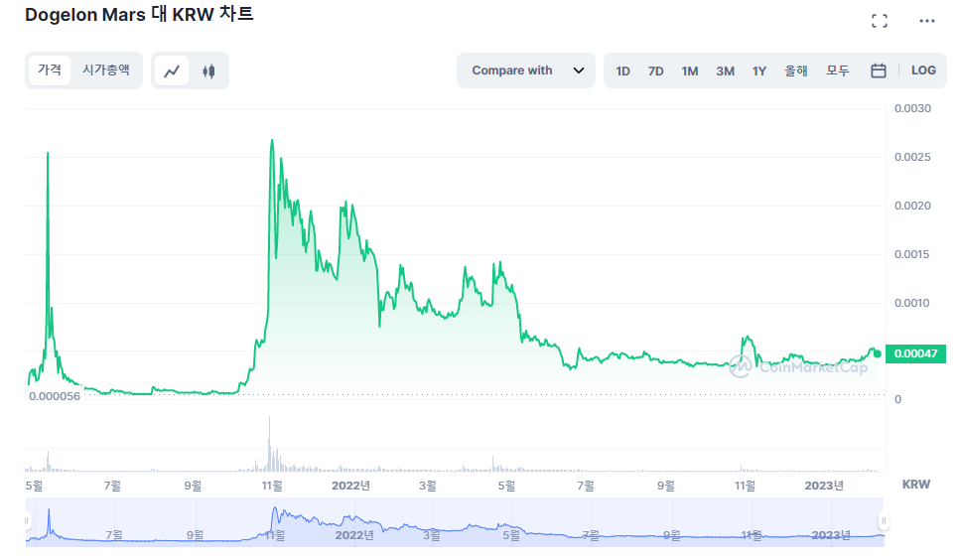960x560 pixels.
Task: Set time range to 모두
Action: pos(838,71)
